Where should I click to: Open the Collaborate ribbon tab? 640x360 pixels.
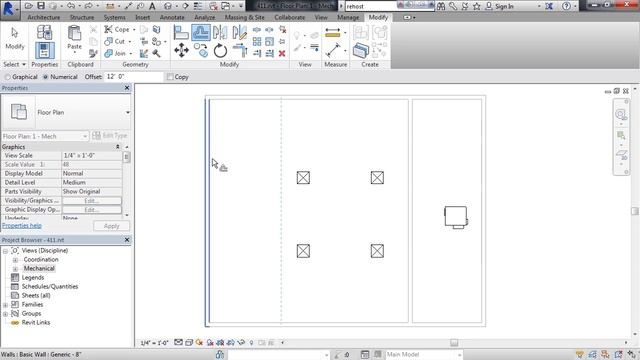(289, 18)
